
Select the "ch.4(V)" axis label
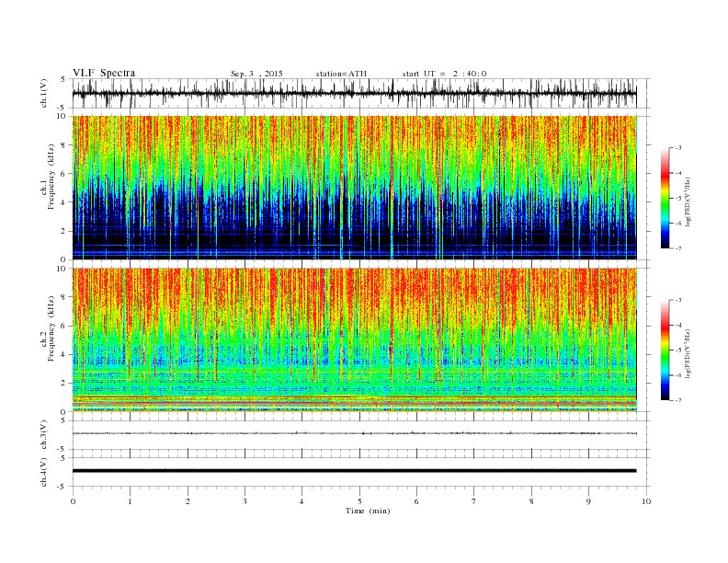[x=43, y=472]
